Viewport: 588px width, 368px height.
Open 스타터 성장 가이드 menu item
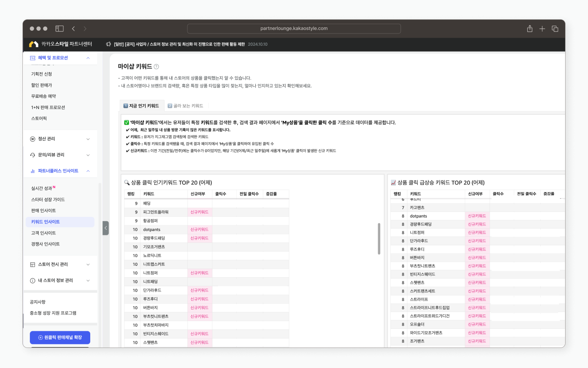coord(48,200)
